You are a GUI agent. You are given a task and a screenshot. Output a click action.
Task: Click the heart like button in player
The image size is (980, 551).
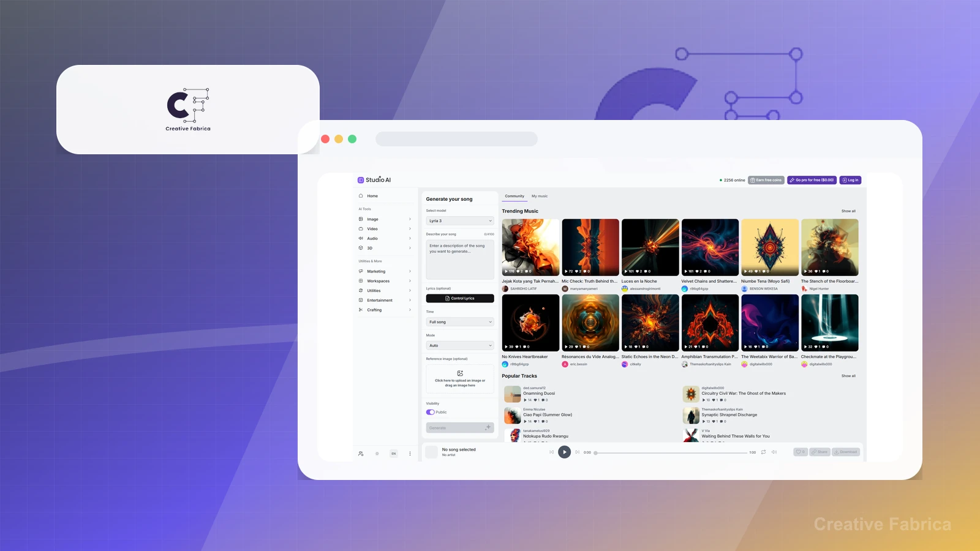pos(801,452)
